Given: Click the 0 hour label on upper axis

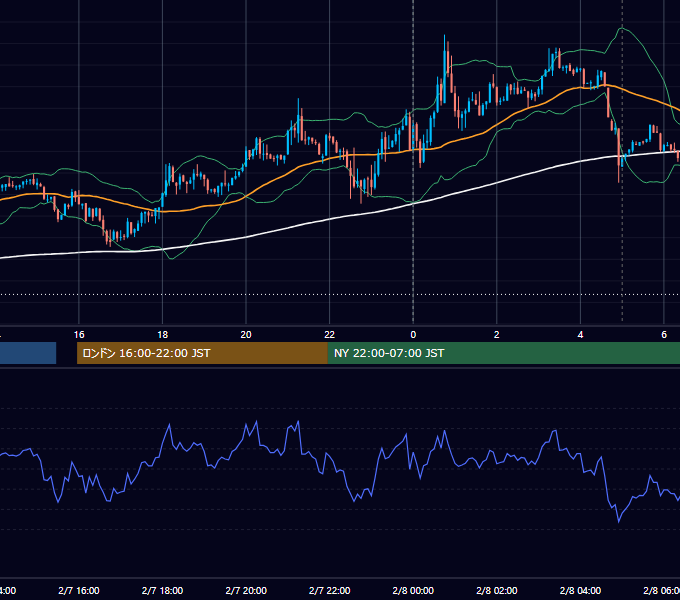Looking at the screenshot, I should pos(413,335).
